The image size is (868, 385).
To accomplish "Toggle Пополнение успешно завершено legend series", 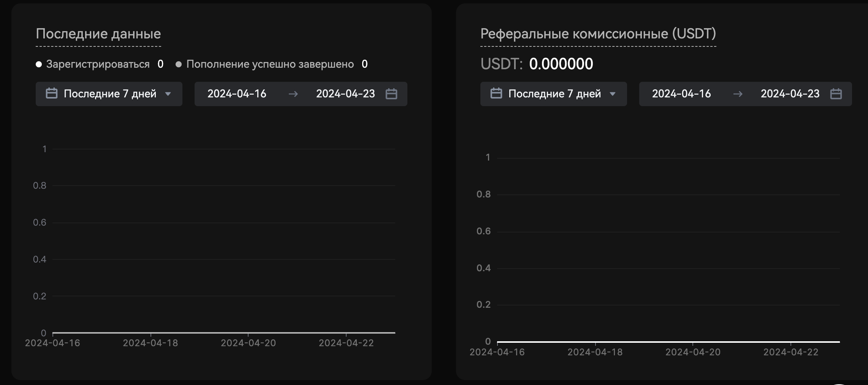I will coord(270,64).
